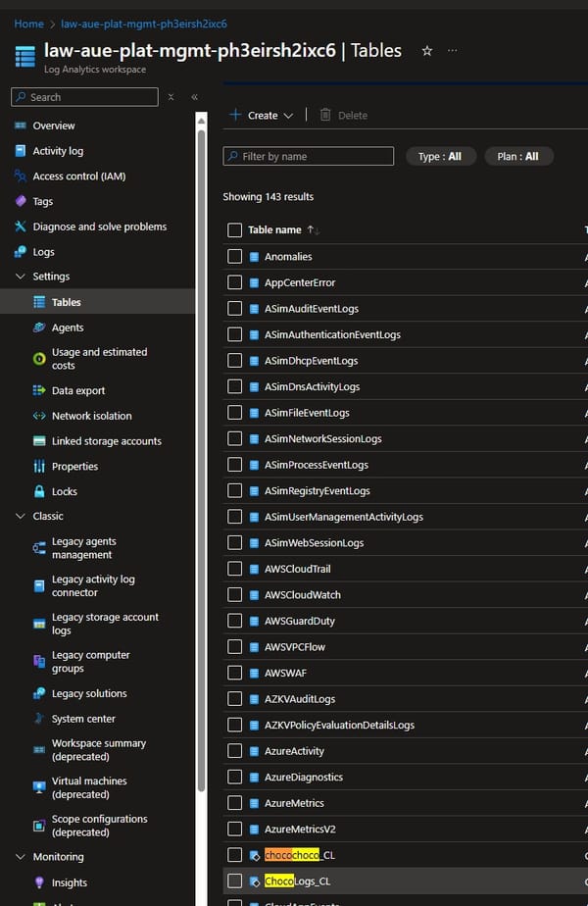Click the custom table icon beside chocochoco_CL

tap(254, 855)
